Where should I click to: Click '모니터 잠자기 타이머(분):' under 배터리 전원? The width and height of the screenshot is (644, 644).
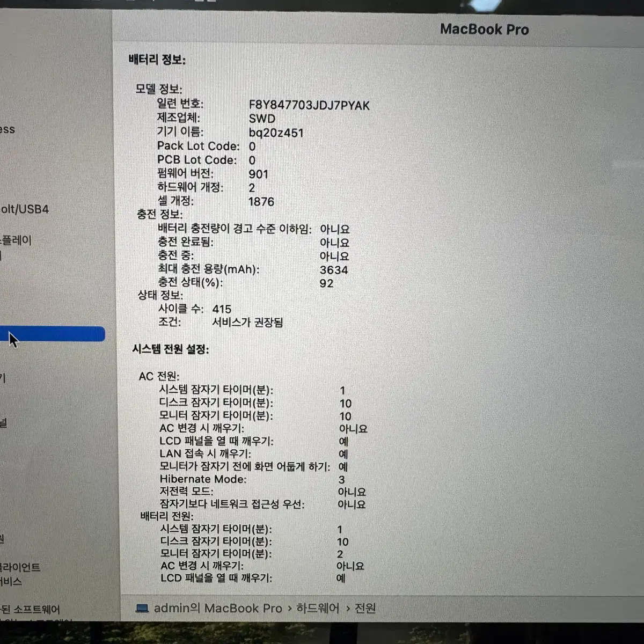pos(216,553)
